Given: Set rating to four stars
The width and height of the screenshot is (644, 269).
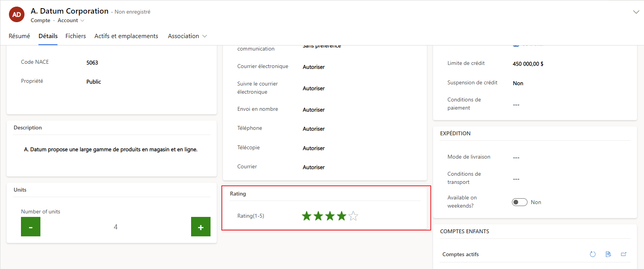Looking at the screenshot, I should pyautogui.click(x=342, y=216).
